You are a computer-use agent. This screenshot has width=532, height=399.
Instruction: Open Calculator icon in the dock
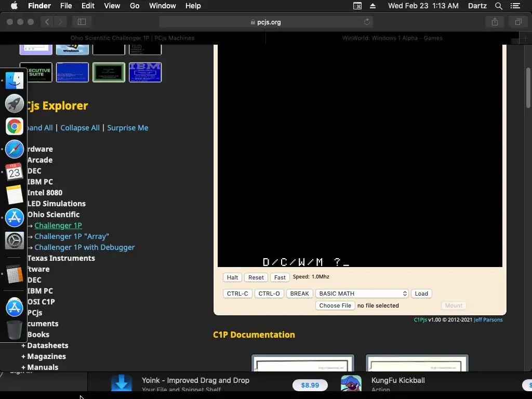(x=14, y=274)
